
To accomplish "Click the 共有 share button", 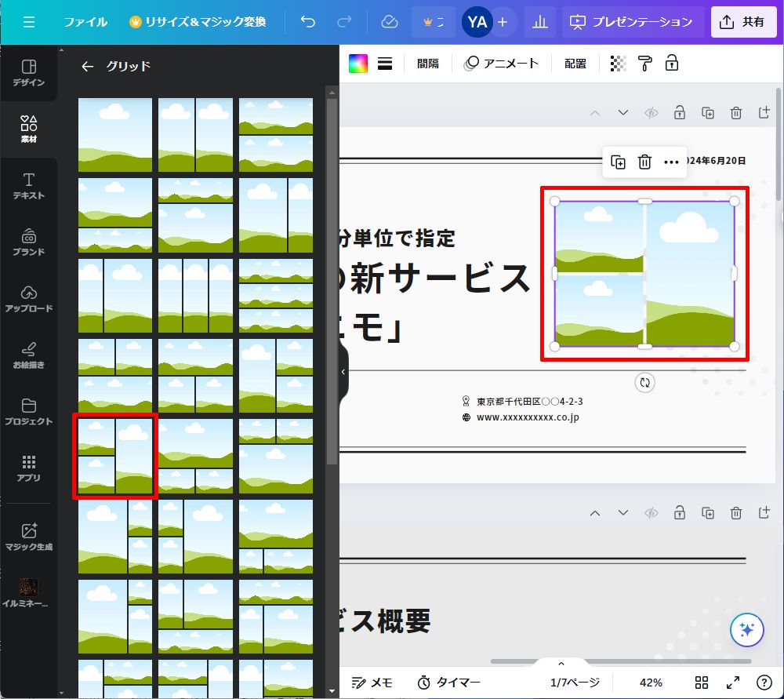I will click(743, 22).
